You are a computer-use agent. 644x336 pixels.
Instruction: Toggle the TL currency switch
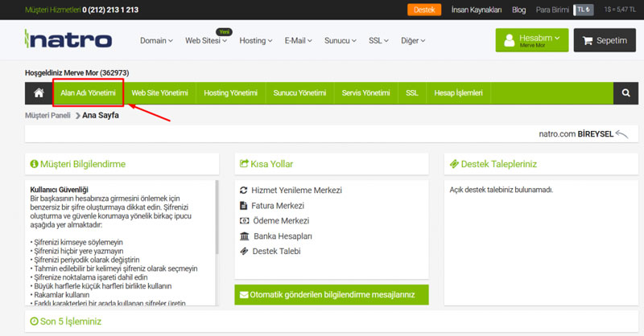point(584,10)
